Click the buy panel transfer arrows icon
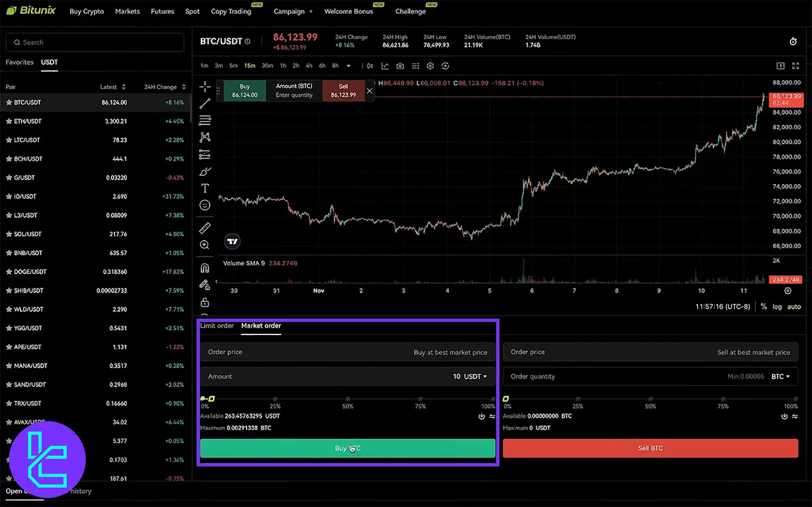This screenshot has height=507, width=812. [492, 416]
